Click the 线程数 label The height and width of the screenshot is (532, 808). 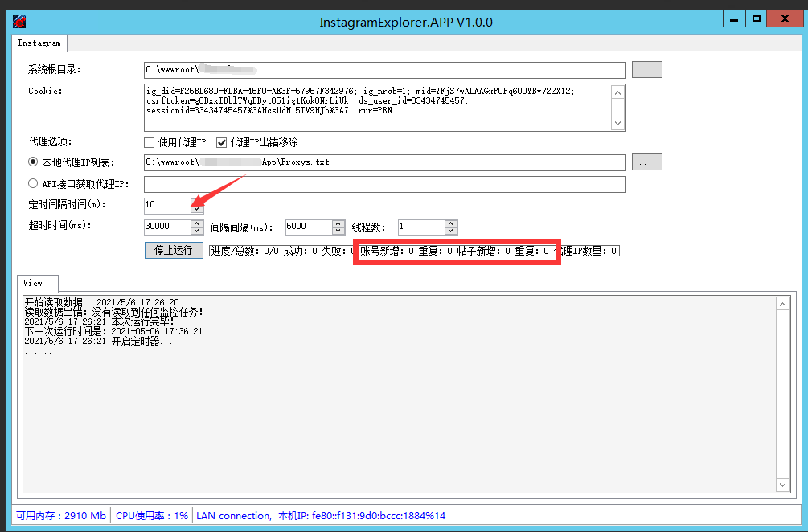point(368,227)
